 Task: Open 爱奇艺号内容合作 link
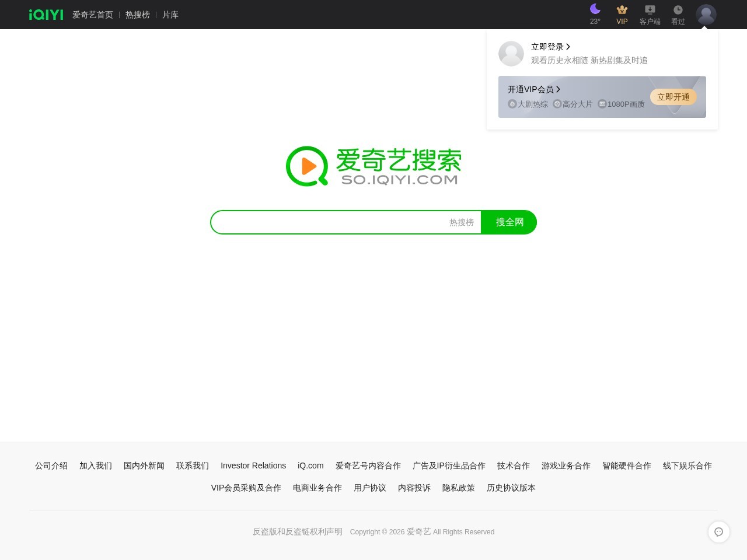(x=368, y=466)
